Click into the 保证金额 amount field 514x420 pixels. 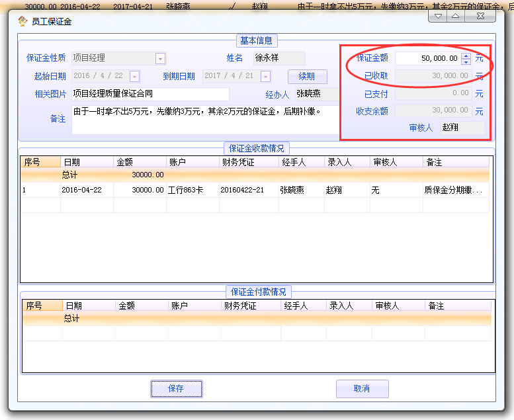[427, 58]
